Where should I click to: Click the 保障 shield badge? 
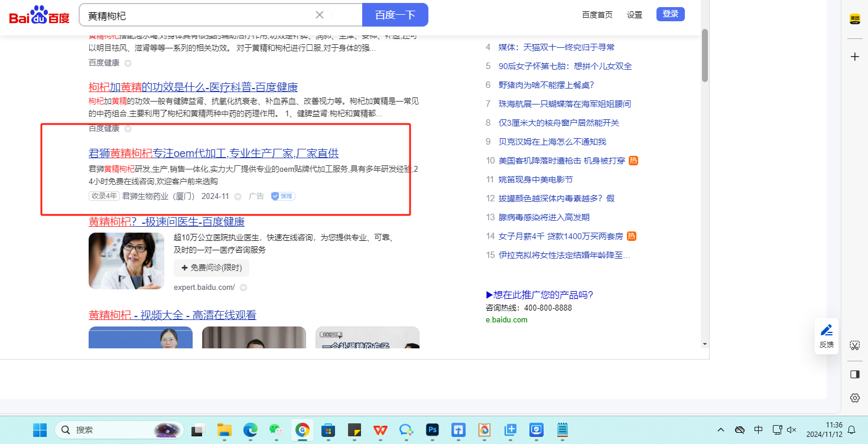pos(283,196)
